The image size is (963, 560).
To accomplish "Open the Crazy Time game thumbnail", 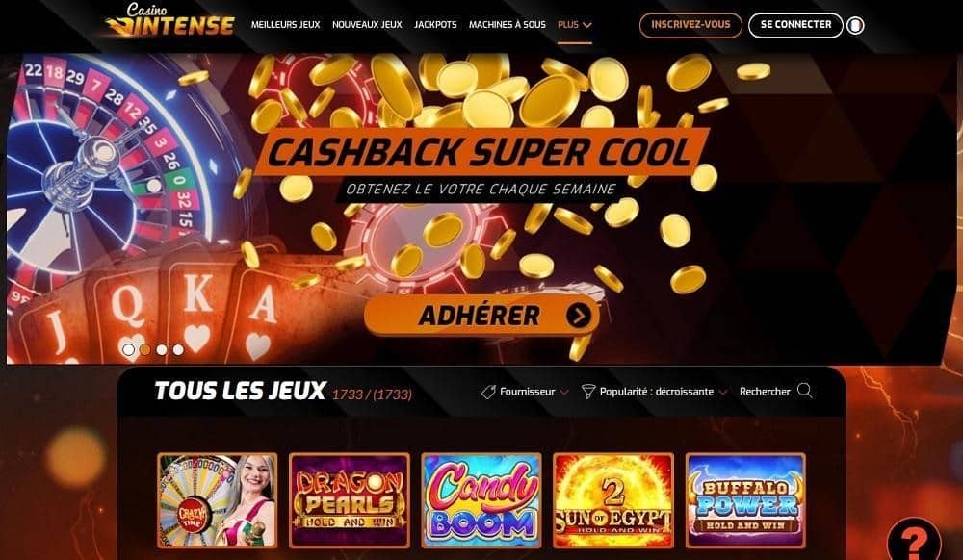I will pos(218,500).
